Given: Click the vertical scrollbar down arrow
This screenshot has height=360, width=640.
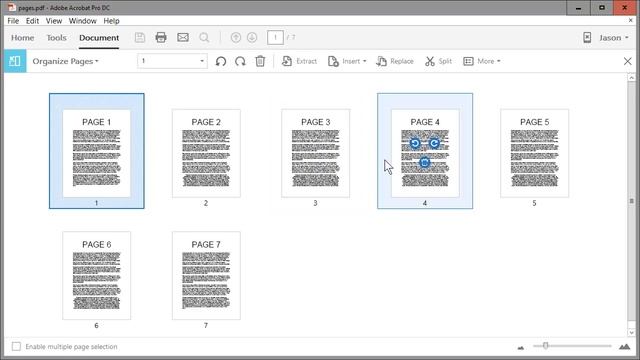Looking at the screenshot, I should tap(631, 333).
